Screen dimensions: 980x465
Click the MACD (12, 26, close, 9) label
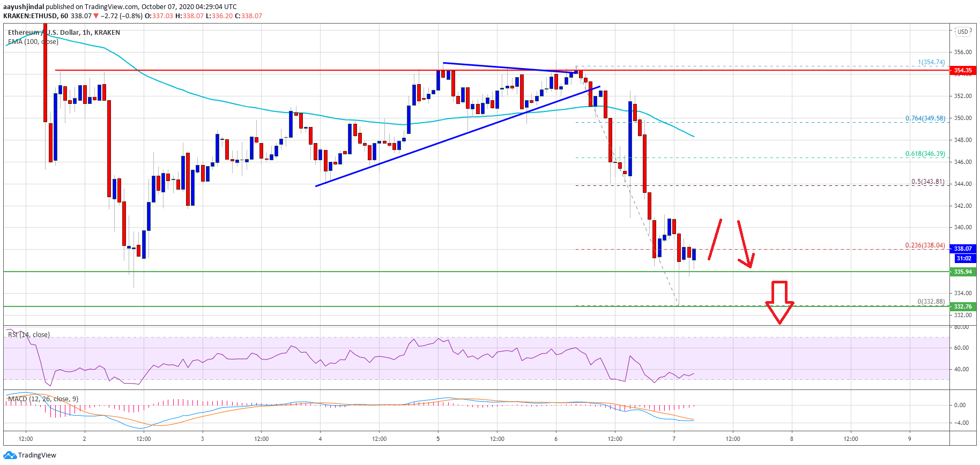(x=43, y=399)
